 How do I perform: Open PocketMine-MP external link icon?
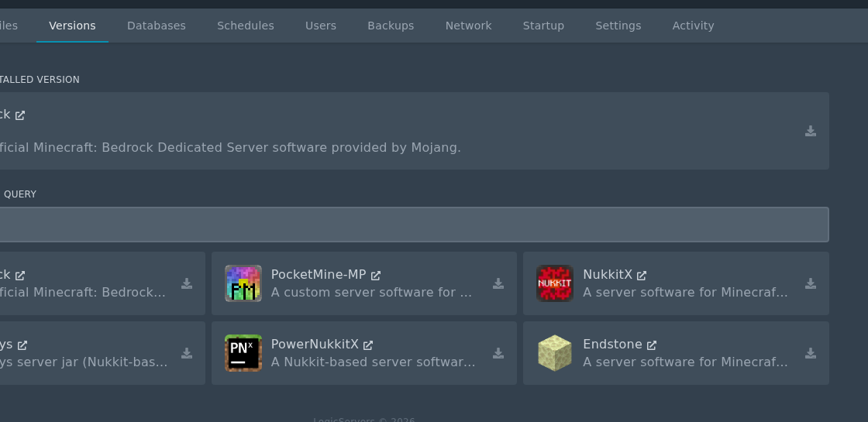click(375, 276)
